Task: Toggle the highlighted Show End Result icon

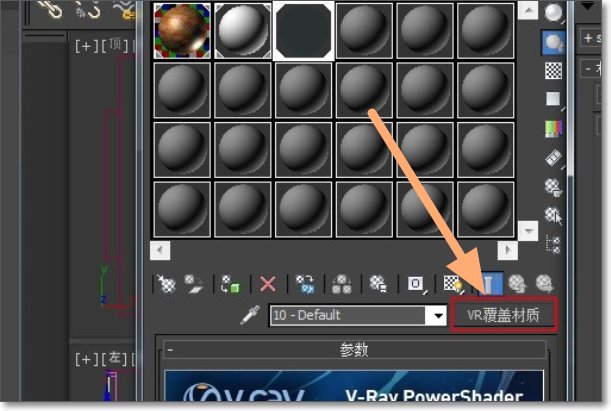Action: pyautogui.click(x=490, y=283)
